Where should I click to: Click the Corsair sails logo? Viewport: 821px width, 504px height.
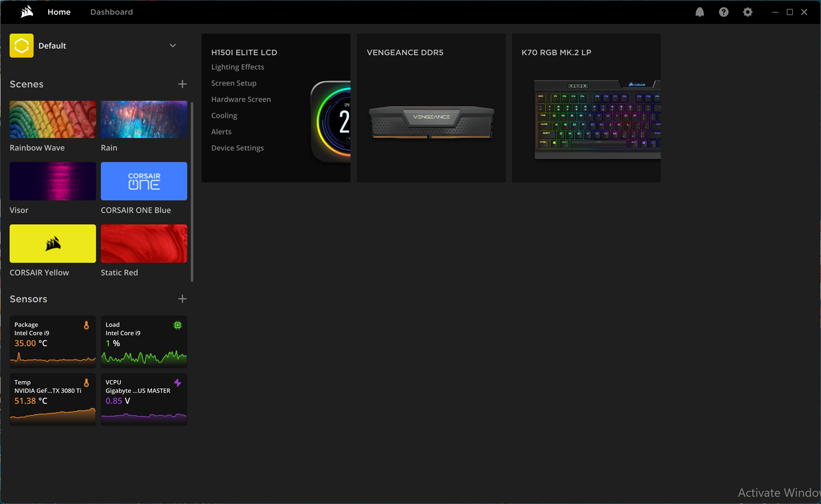pyautogui.click(x=27, y=12)
